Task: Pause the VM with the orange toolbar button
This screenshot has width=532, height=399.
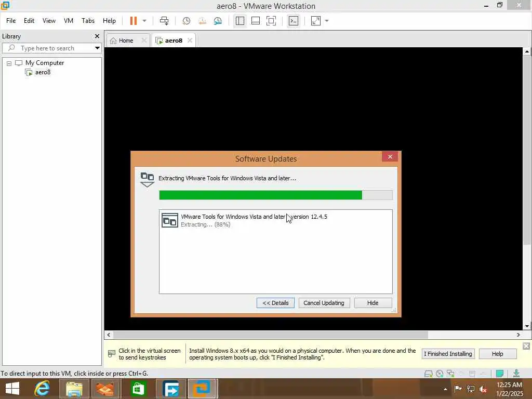Action: pos(134,21)
